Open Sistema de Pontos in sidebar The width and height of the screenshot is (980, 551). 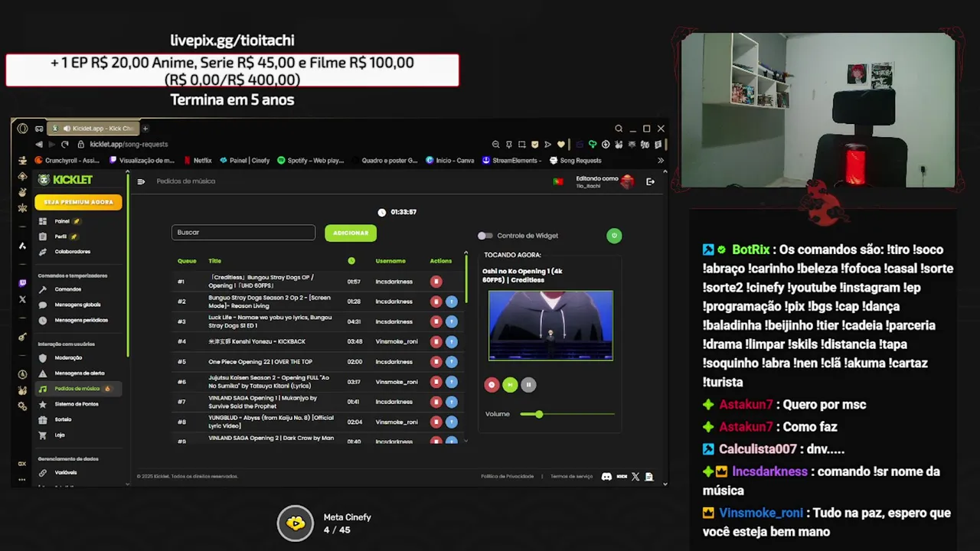[77, 404]
